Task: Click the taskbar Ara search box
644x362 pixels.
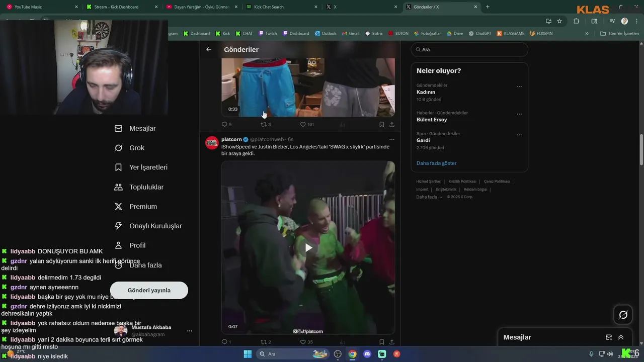Action: pyautogui.click(x=293, y=354)
